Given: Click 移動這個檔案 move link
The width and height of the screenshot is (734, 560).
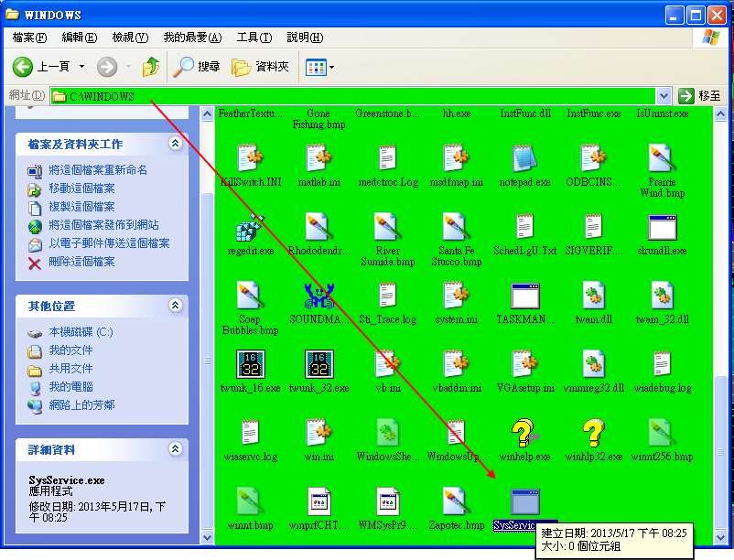Looking at the screenshot, I should tap(82, 188).
